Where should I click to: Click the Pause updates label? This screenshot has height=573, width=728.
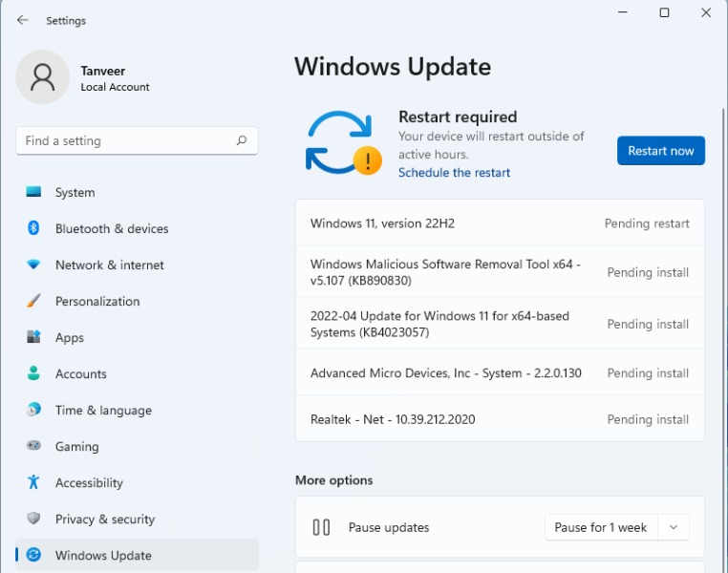coord(389,527)
